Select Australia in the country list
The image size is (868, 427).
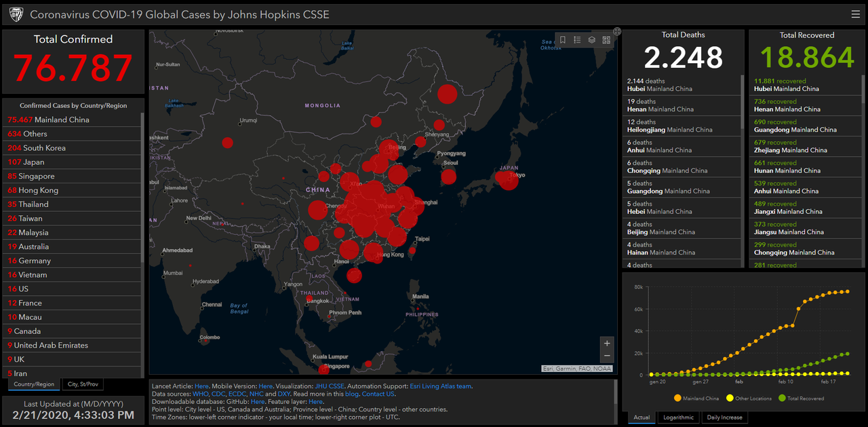point(73,247)
